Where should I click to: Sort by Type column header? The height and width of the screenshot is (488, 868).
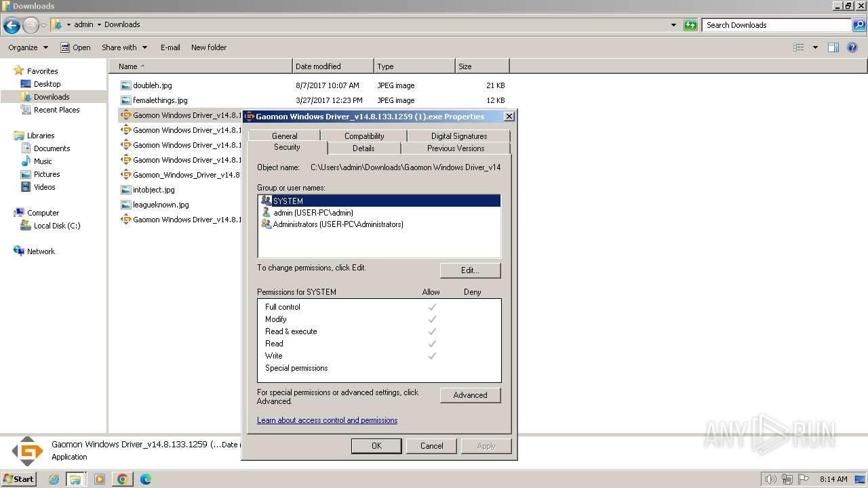coord(414,66)
